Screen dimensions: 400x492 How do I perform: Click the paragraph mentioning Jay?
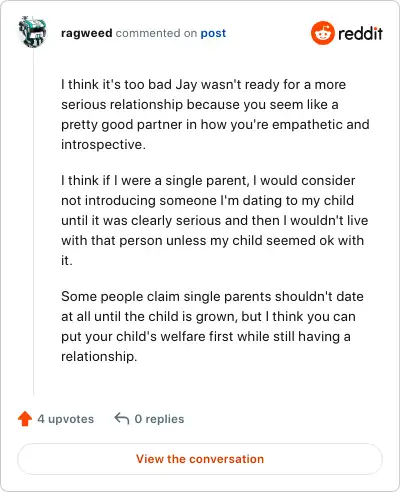[215, 114]
